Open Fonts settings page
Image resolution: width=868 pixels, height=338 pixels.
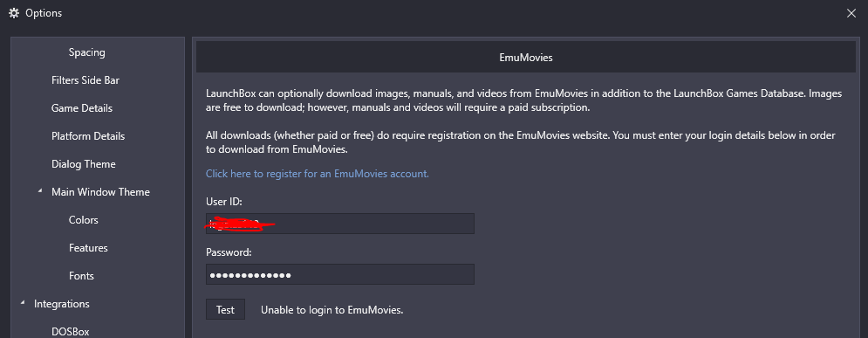coord(81,276)
